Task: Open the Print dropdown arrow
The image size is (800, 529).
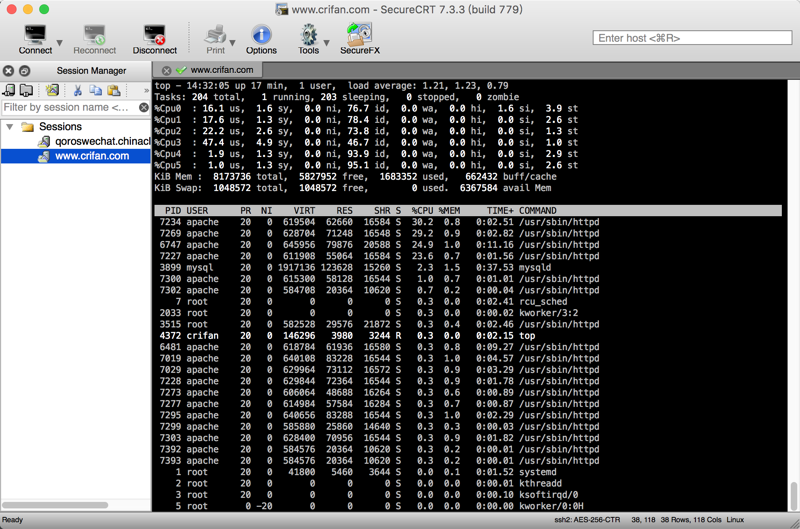Action: [233, 43]
